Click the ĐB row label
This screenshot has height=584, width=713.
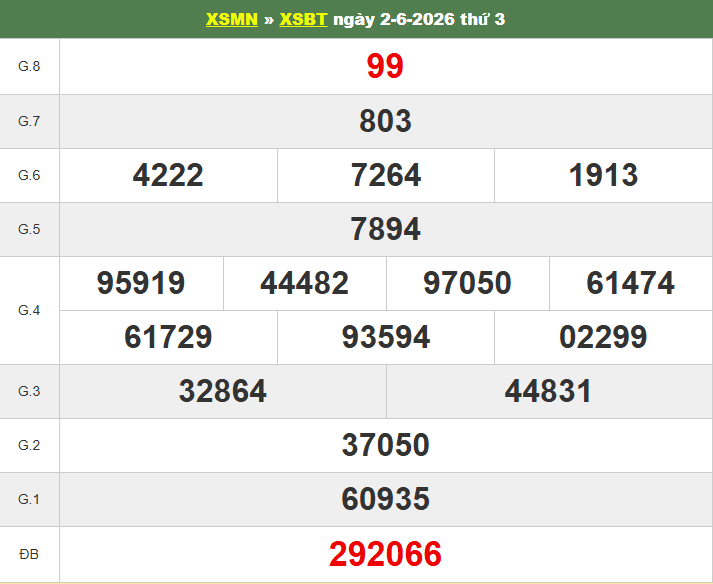pyautogui.click(x=29, y=554)
